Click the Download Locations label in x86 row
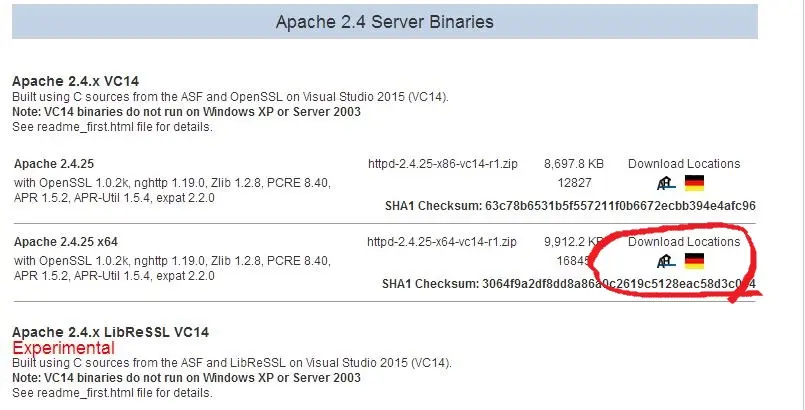 click(x=684, y=164)
